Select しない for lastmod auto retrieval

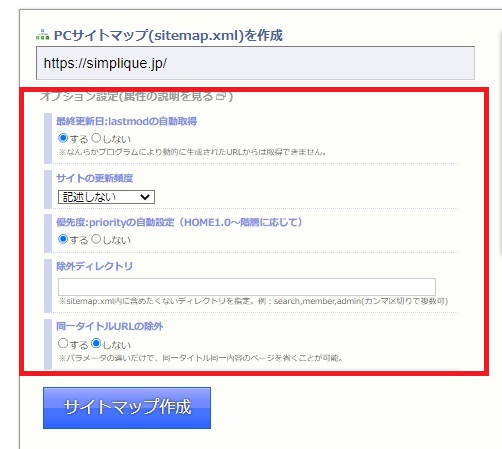point(96,138)
